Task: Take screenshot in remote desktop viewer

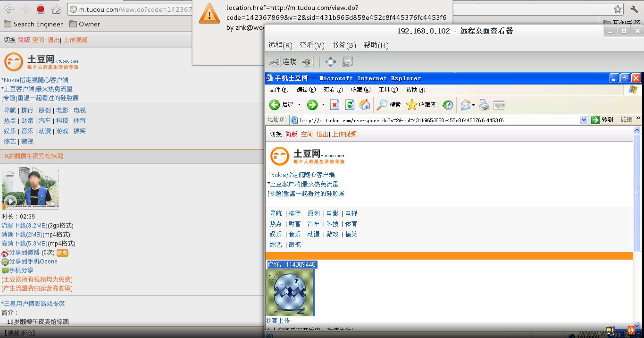Action: click(348, 62)
